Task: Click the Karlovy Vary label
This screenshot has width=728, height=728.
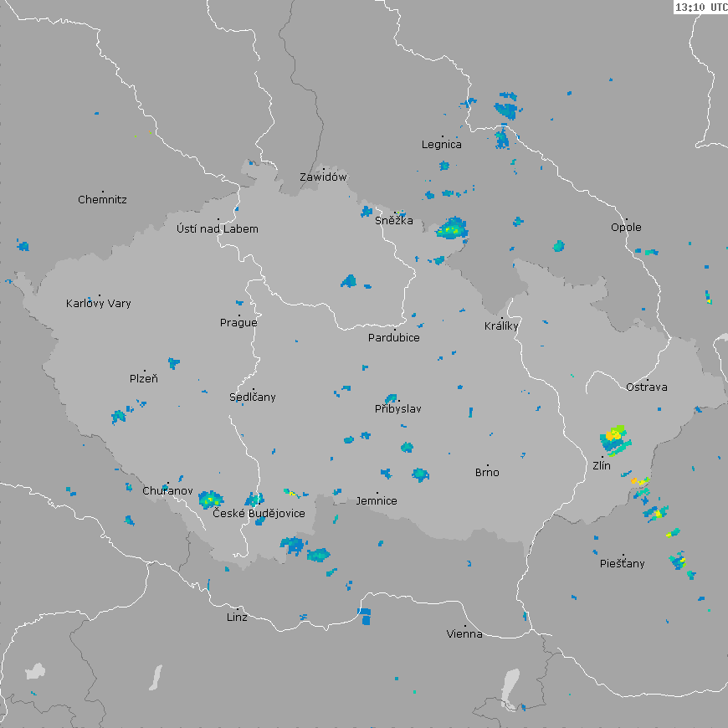Action: (x=99, y=304)
